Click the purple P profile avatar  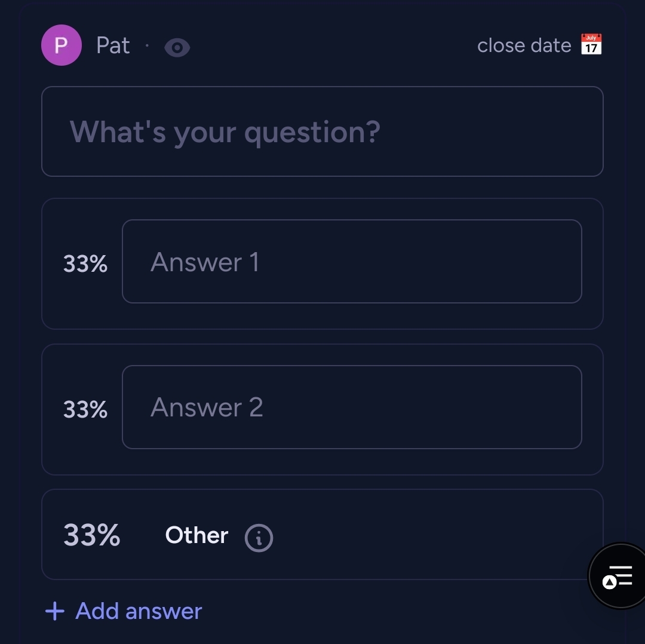(x=61, y=45)
